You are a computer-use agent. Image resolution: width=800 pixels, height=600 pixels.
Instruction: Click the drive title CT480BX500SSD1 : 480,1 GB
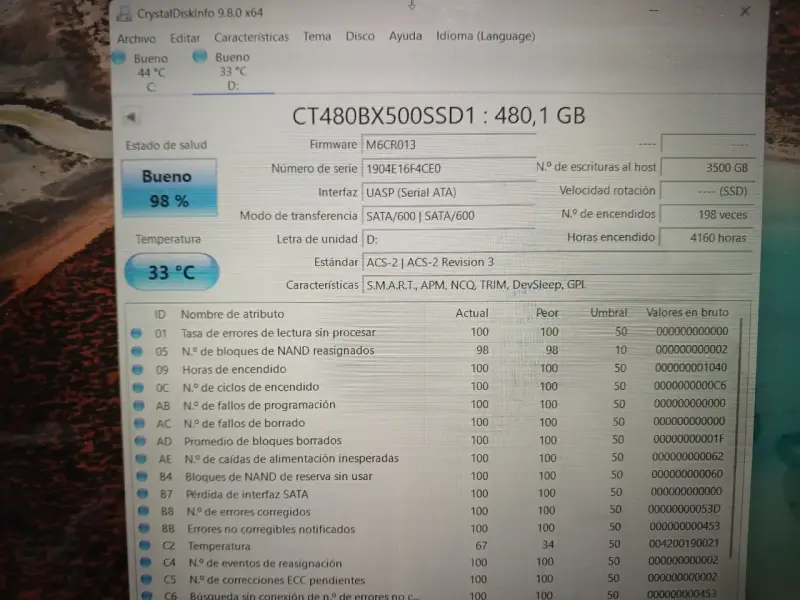coord(438,116)
